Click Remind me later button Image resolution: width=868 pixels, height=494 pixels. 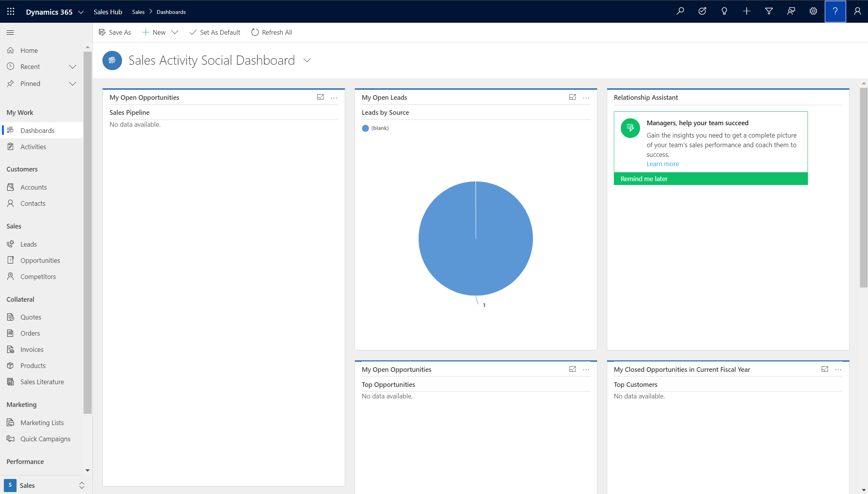tap(710, 179)
